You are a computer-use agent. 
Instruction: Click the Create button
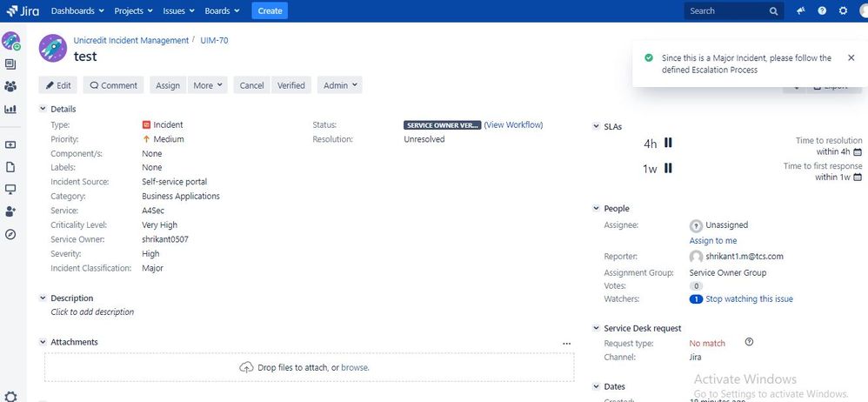coord(270,10)
